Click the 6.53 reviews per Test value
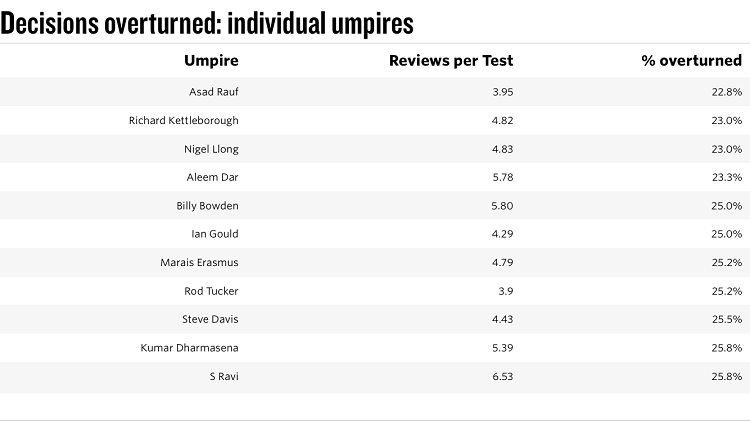The height and width of the screenshot is (421, 750). coord(499,376)
